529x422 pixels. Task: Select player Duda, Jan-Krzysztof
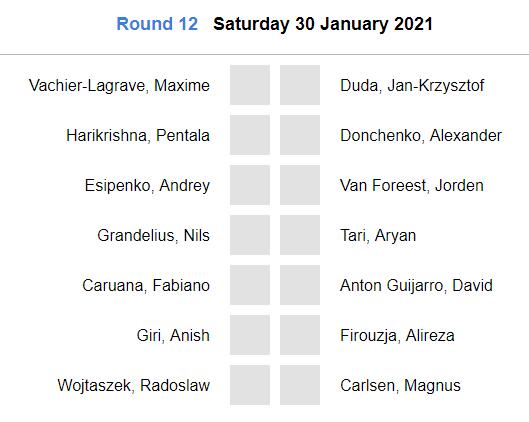pos(412,85)
